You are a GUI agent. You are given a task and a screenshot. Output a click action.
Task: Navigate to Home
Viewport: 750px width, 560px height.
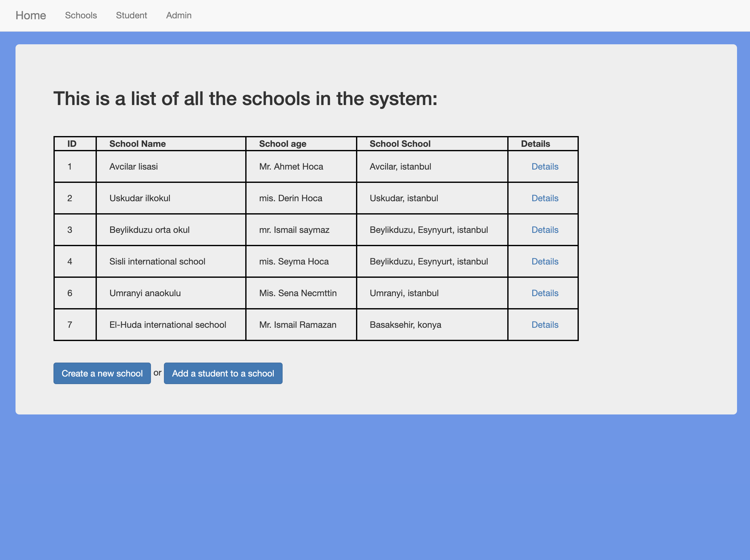coord(30,15)
